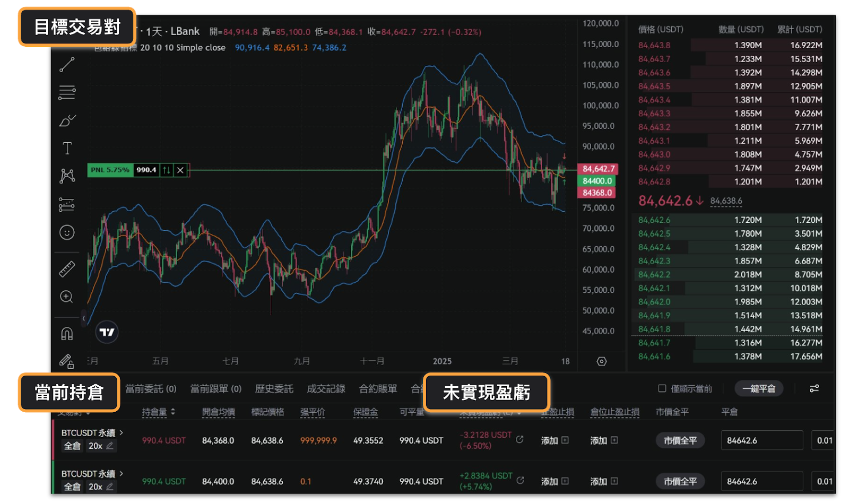Expand the first BTCUSDT 永續 position arrow
This screenshot has width=849, height=504.
[122, 433]
